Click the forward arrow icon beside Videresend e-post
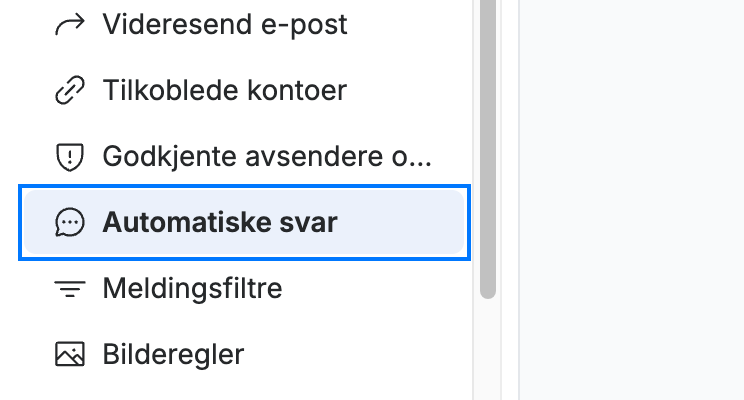Image resolution: width=744 pixels, height=400 pixels. (x=70, y=24)
